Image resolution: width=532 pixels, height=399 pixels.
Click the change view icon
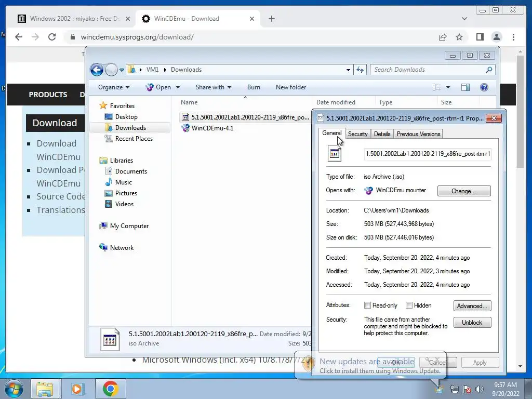pos(436,87)
